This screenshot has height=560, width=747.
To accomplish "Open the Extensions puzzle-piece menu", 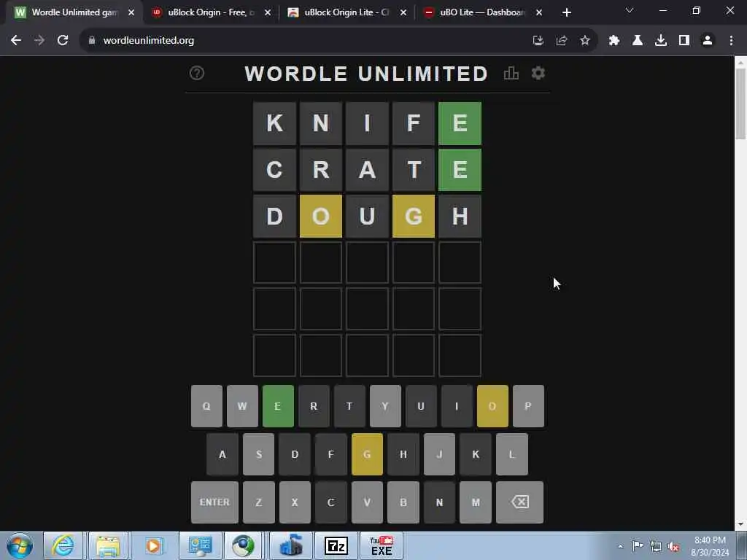I will pos(614,41).
